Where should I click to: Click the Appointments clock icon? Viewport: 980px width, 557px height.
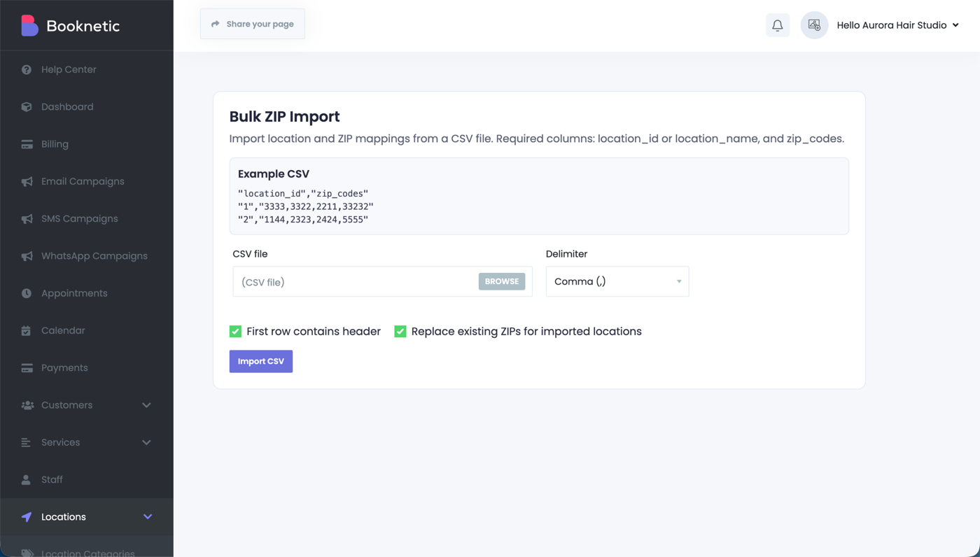pos(27,293)
